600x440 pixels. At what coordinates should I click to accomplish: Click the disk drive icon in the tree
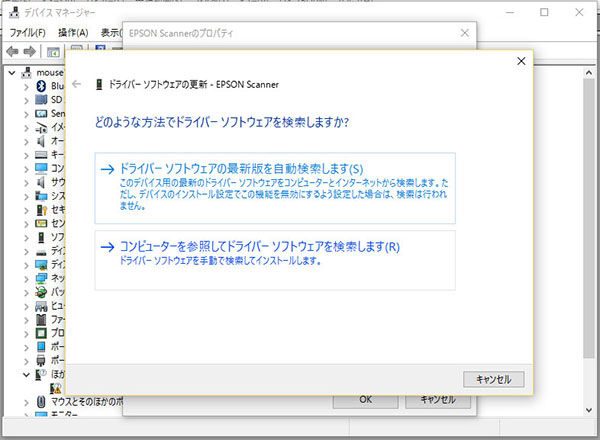pyautogui.click(x=41, y=252)
